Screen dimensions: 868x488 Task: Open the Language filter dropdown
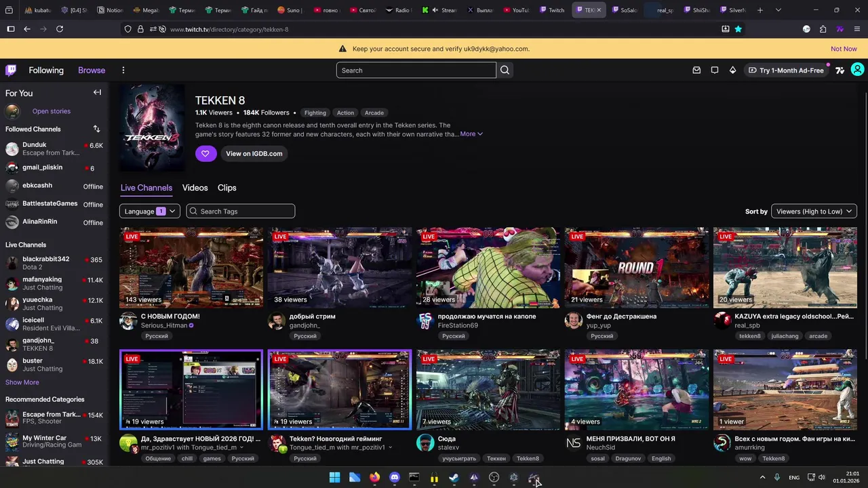click(x=150, y=211)
